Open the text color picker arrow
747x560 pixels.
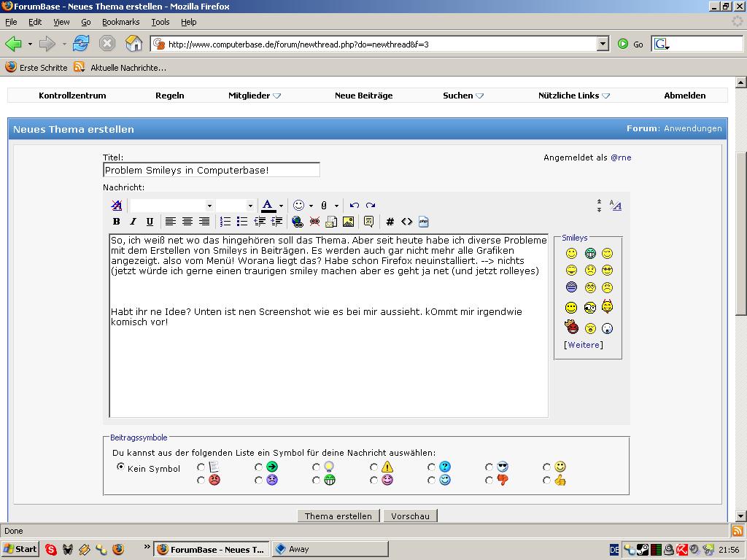281,206
